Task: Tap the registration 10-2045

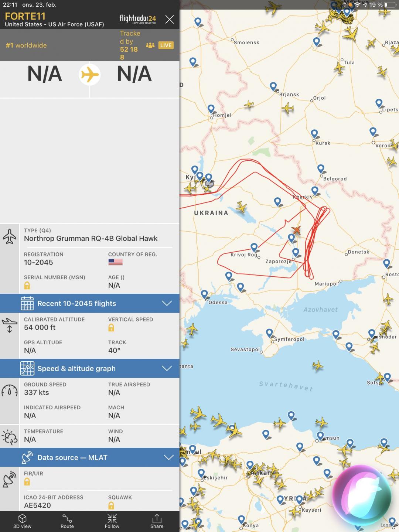Action: 38,262
